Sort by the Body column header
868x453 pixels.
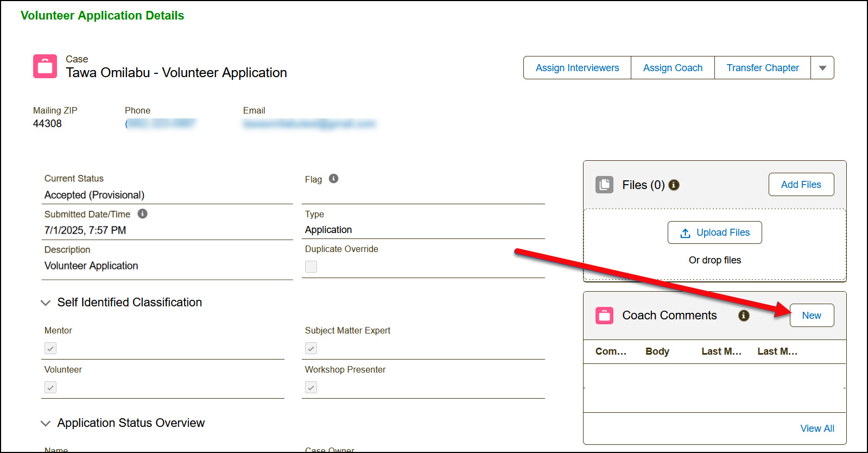coord(657,351)
